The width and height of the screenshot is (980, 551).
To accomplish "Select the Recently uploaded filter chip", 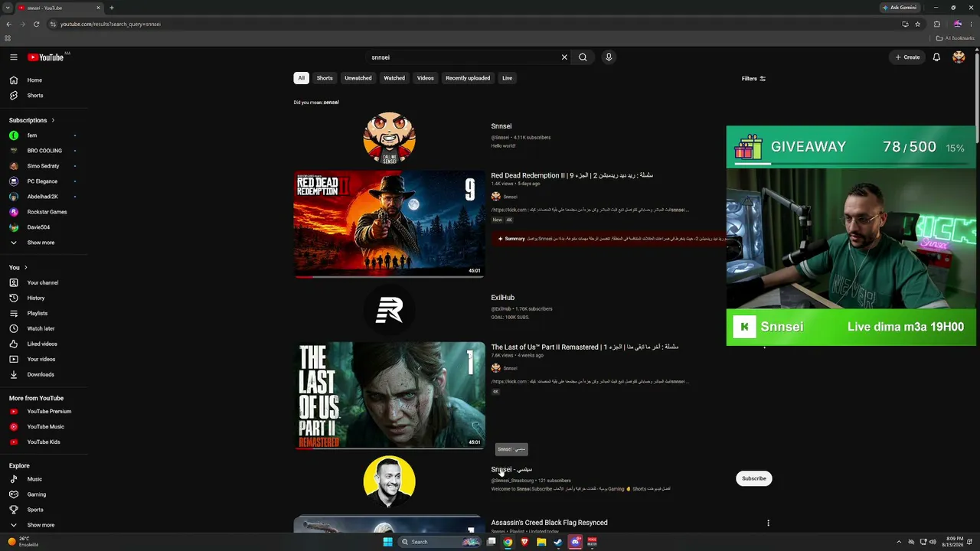I will click(x=468, y=78).
